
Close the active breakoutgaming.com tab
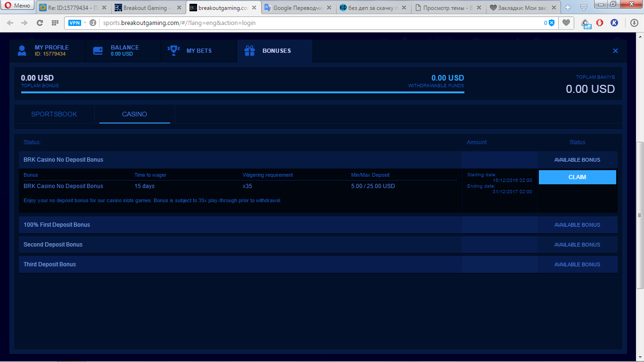tap(255, 8)
